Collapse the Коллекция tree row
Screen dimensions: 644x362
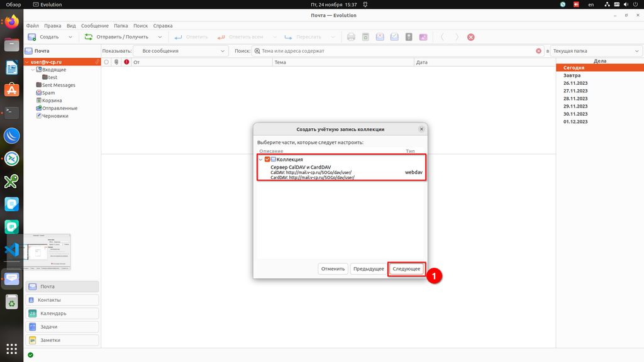click(261, 160)
